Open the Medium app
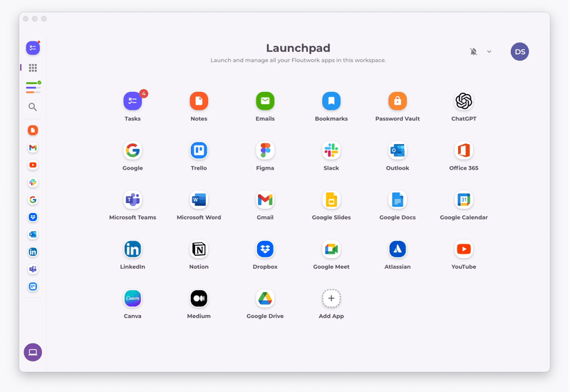 tap(199, 299)
